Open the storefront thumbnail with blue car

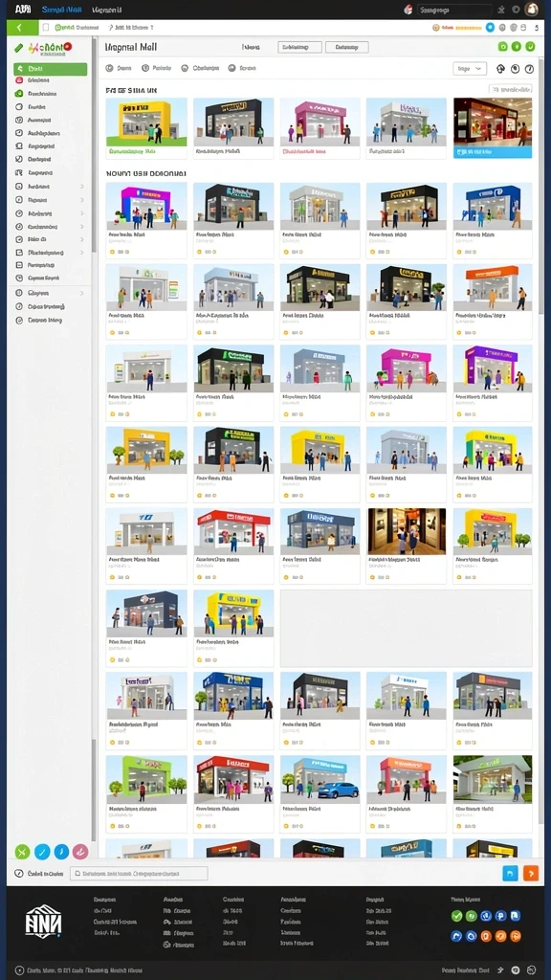coord(320,779)
